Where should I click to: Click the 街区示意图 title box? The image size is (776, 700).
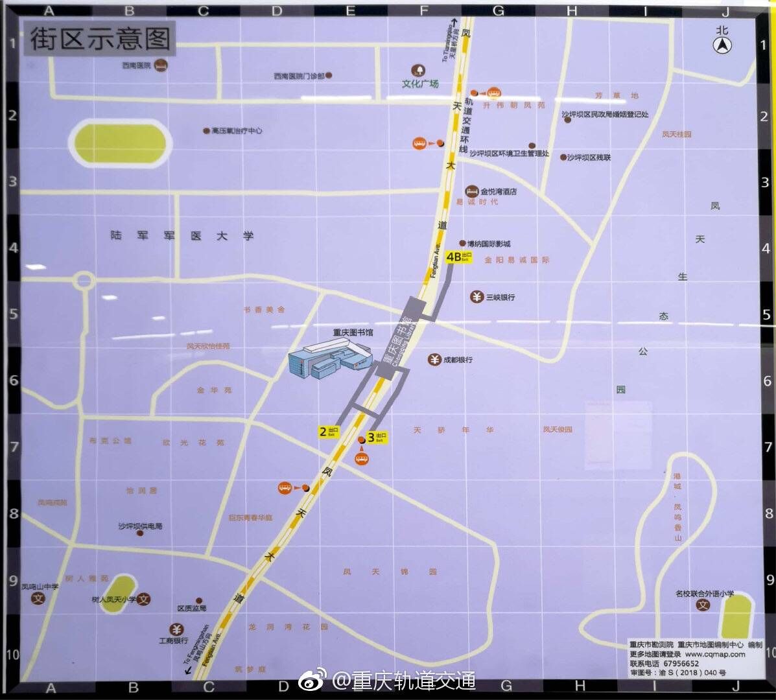99,38
